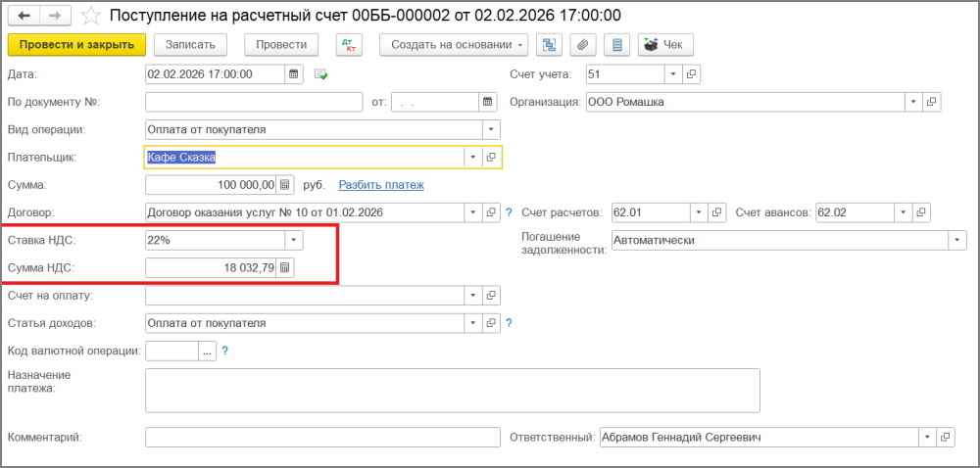Screen dimensions: 980x468
Task: Open calendar for the Дата field
Action: pos(294,74)
